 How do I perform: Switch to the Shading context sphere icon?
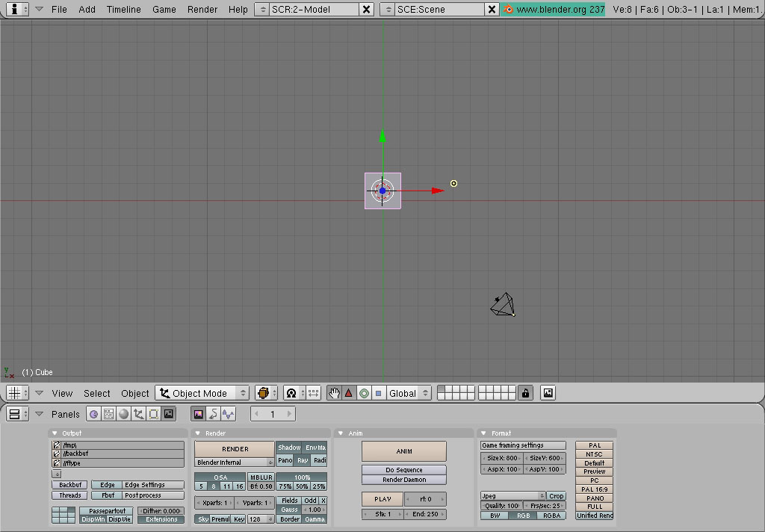click(x=123, y=414)
